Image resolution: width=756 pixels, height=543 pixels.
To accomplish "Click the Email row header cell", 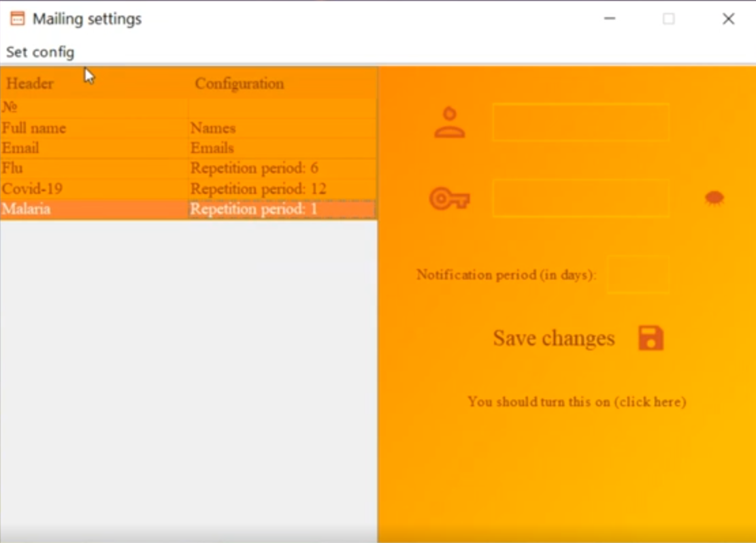I will coord(20,148).
